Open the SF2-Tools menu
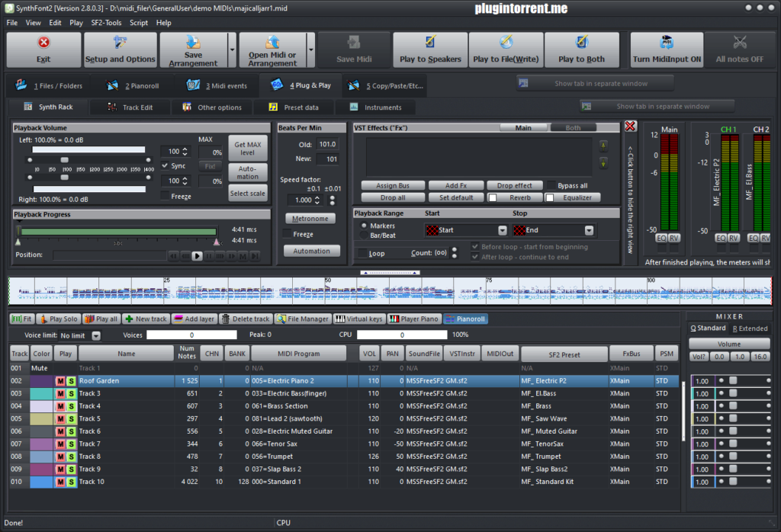The height and width of the screenshot is (532, 781). pyautogui.click(x=106, y=23)
